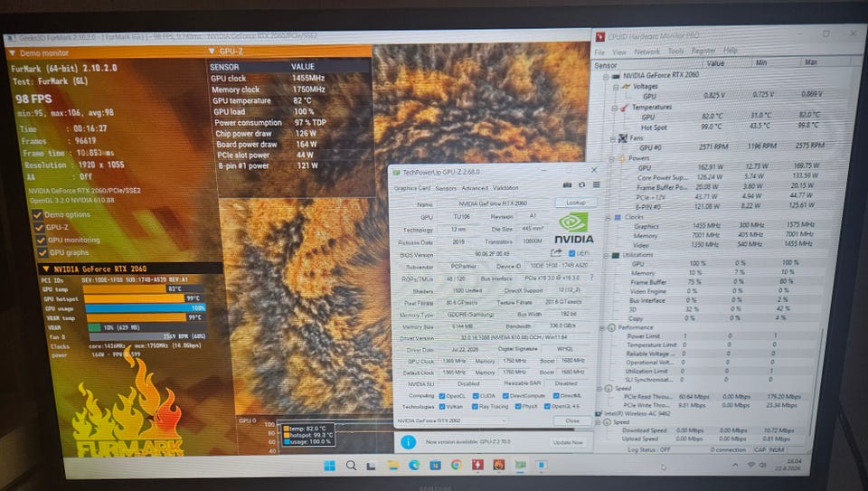Image resolution: width=868 pixels, height=491 pixels.
Task: Click the Bus Interface question mark icon
Action: point(591,278)
